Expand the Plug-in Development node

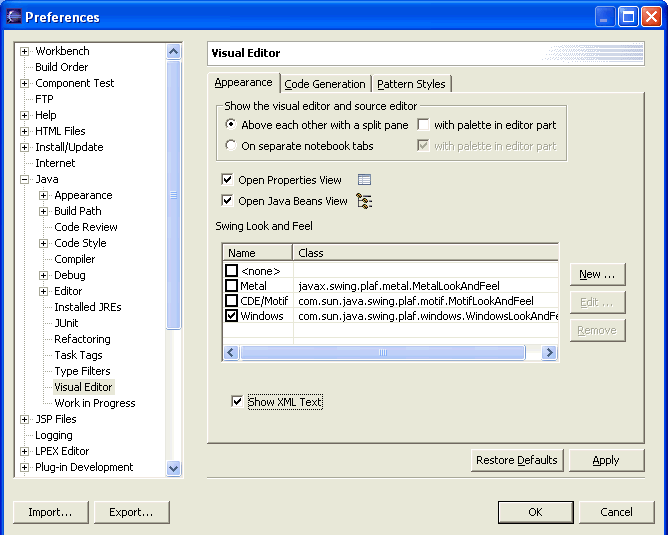point(25,467)
